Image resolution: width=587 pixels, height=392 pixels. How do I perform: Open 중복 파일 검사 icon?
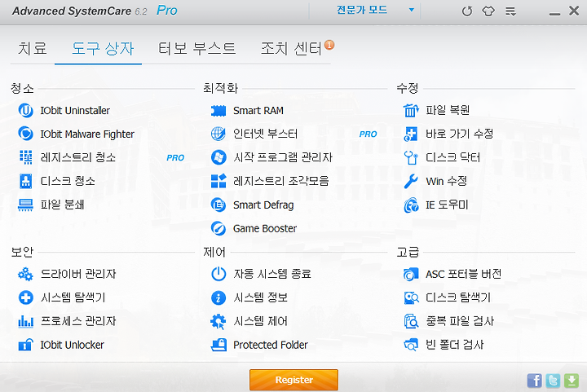click(x=411, y=321)
